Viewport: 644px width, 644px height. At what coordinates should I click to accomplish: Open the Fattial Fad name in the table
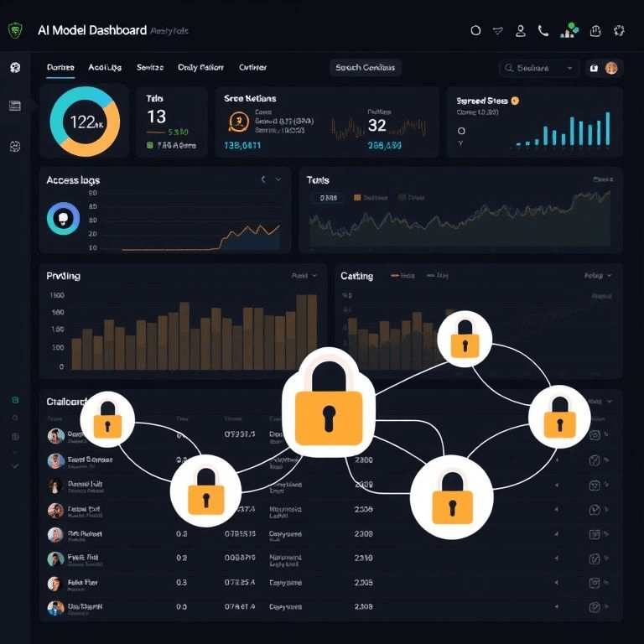pos(84,509)
